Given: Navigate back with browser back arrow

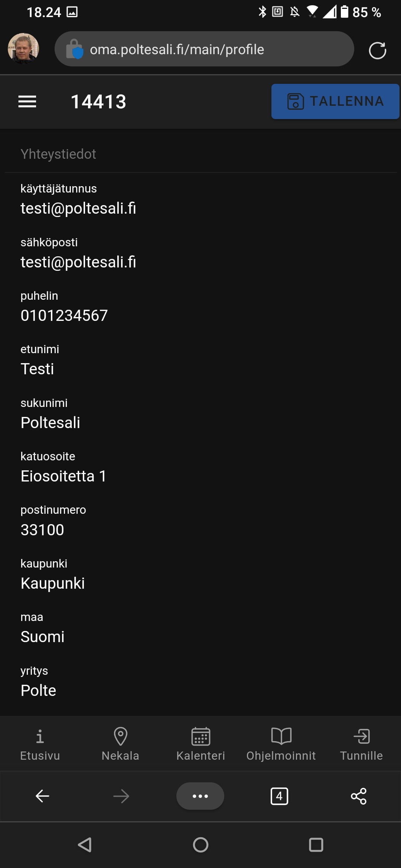Looking at the screenshot, I should (42, 796).
